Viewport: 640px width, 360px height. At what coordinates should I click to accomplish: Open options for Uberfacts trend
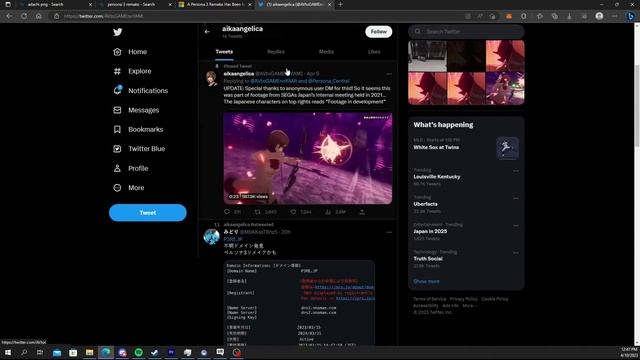[x=516, y=198]
